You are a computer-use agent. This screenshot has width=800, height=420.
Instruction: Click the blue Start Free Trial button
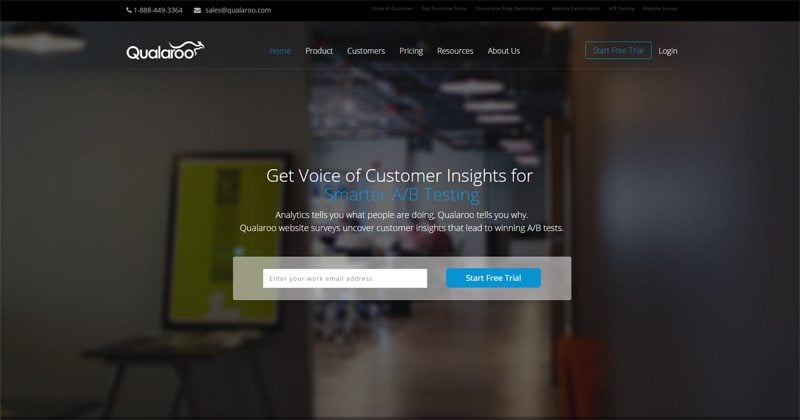[x=493, y=278]
